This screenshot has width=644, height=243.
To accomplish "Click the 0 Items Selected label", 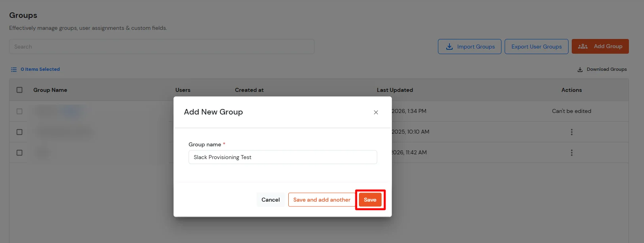I will coord(40,69).
